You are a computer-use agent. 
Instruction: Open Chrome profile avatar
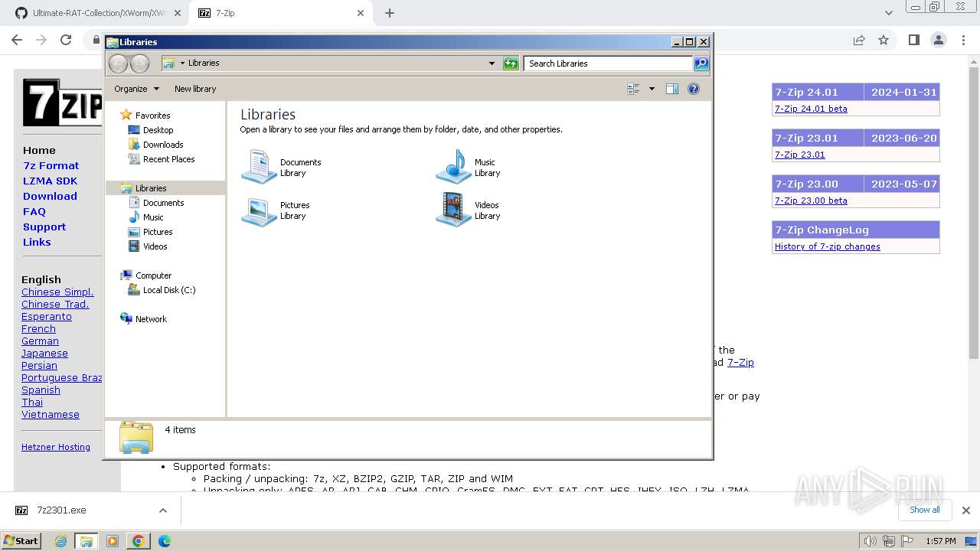[939, 40]
